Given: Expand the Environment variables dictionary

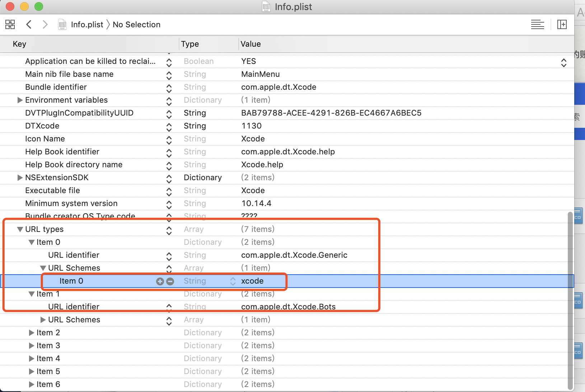Looking at the screenshot, I should 20,100.
